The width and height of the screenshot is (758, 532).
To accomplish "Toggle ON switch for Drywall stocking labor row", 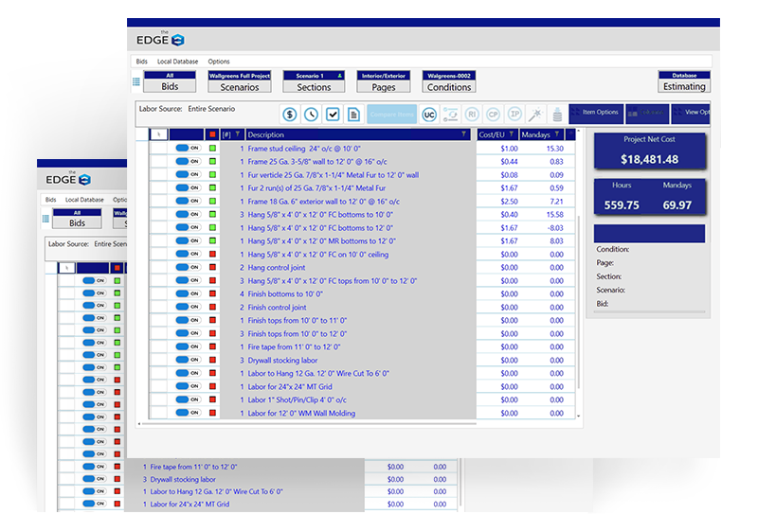I will click(x=187, y=361).
